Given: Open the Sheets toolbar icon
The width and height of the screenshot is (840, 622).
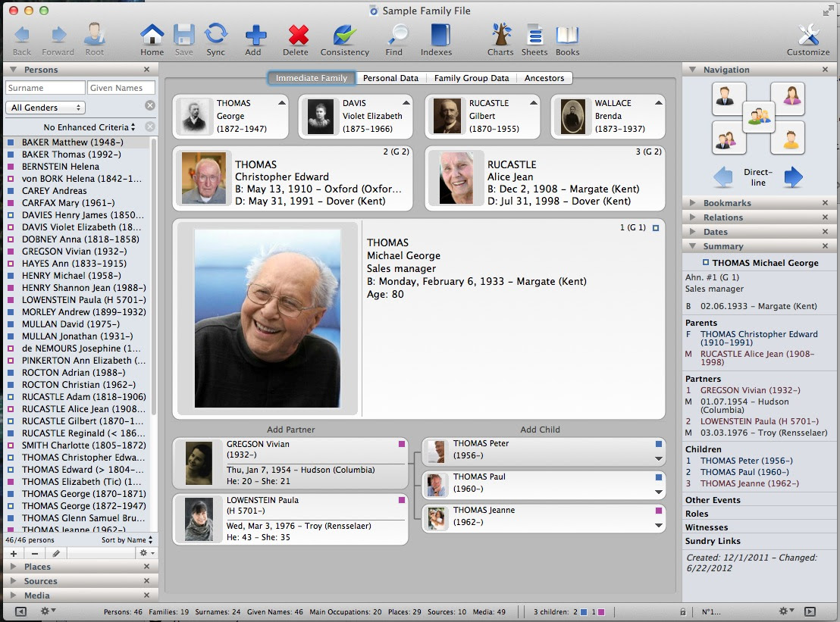Looking at the screenshot, I should (x=534, y=35).
